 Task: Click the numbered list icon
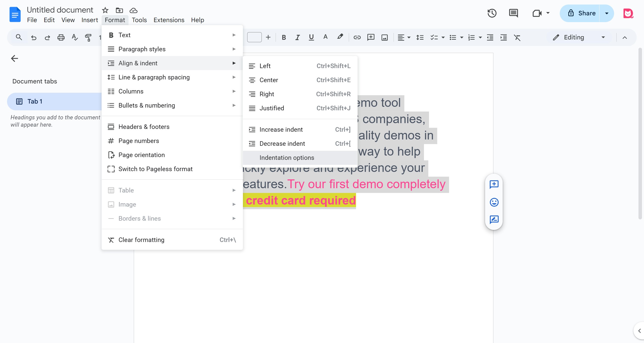click(471, 37)
